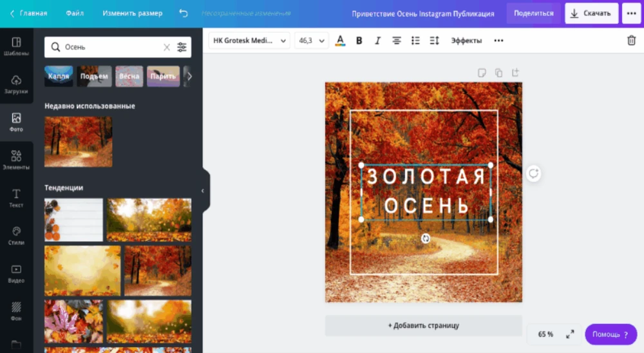
Task: Toggle italic text formatting
Action: point(378,41)
